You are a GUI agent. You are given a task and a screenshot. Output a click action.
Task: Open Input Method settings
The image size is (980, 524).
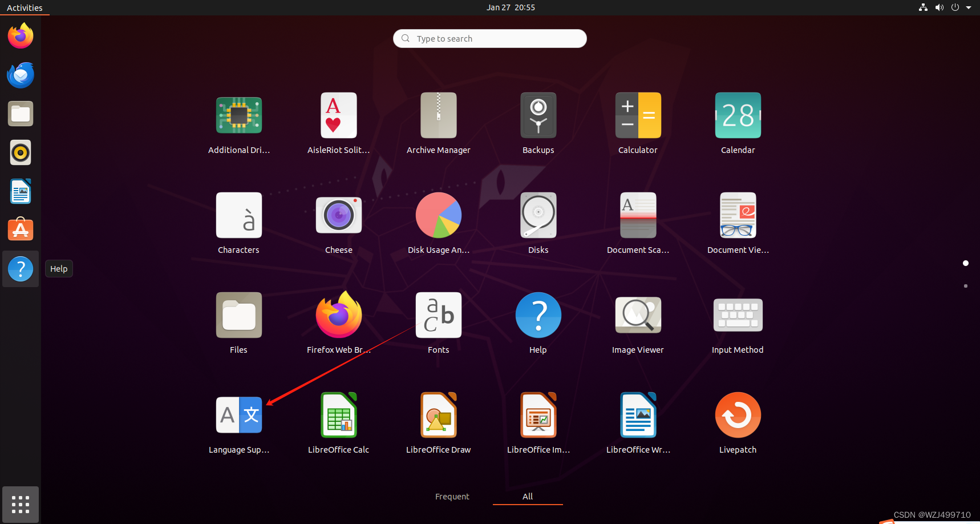[x=738, y=316]
